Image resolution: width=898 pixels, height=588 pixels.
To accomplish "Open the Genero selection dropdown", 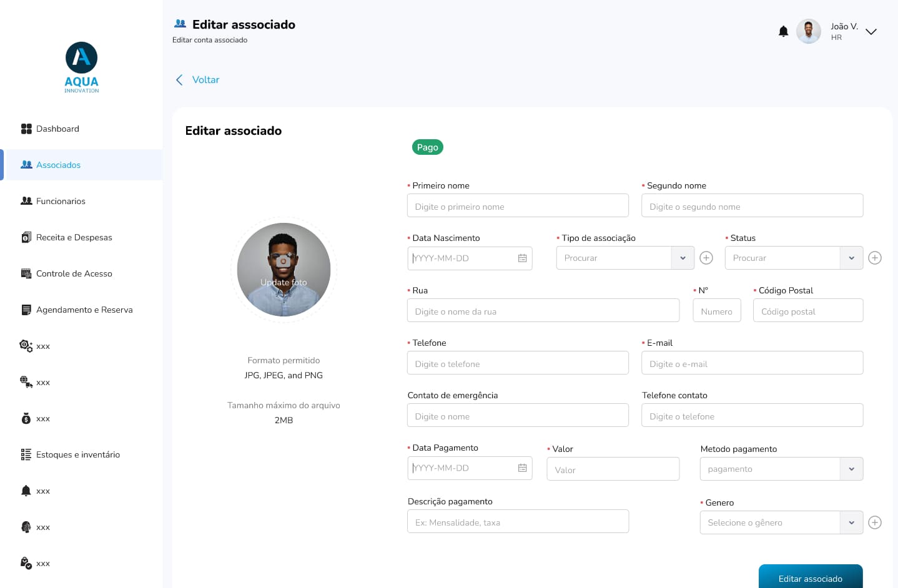I will (851, 522).
